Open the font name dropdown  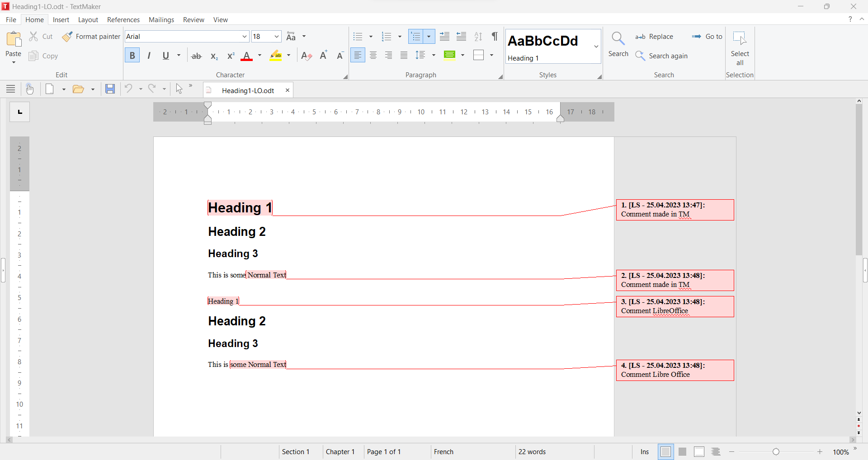(x=245, y=37)
